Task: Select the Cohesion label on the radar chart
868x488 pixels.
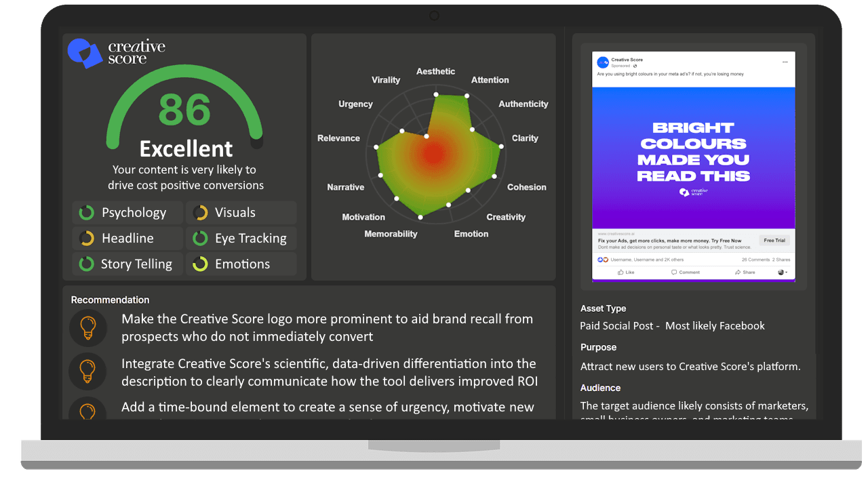Action: pyautogui.click(x=527, y=187)
